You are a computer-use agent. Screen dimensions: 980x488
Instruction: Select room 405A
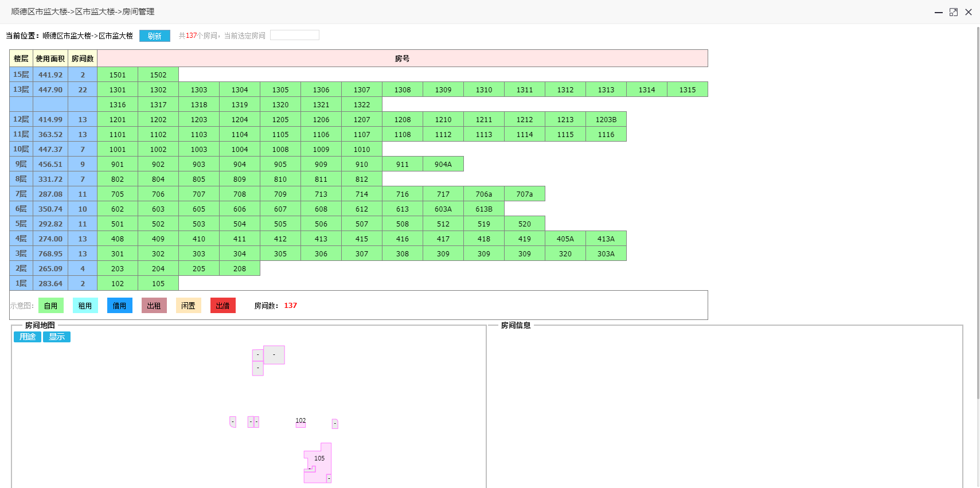[565, 239]
